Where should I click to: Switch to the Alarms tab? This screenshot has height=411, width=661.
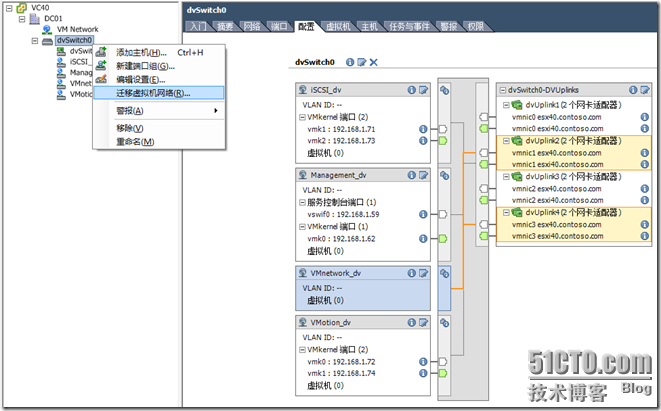pos(449,27)
